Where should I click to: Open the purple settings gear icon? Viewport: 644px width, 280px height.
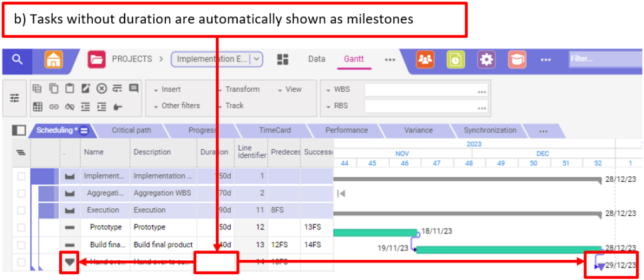click(486, 59)
